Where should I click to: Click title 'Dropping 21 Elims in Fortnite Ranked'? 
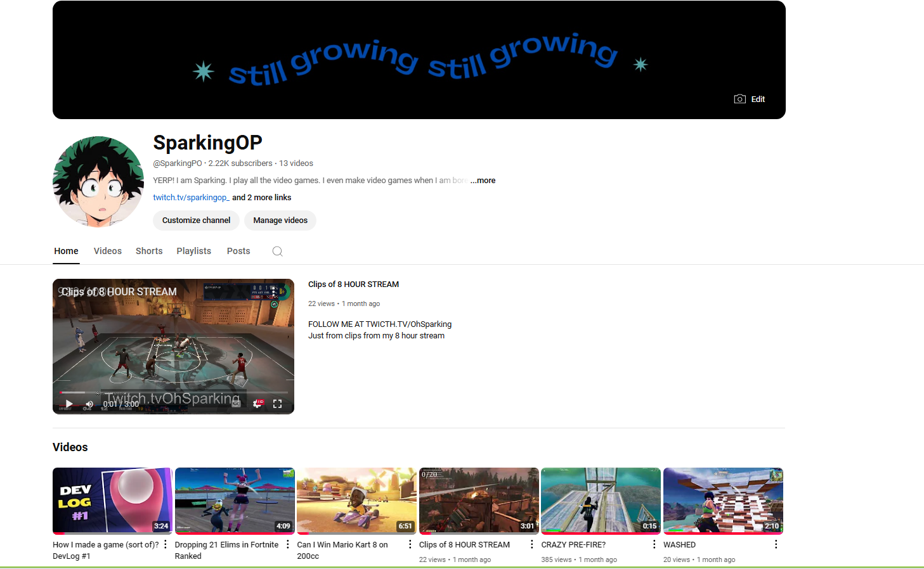click(x=226, y=551)
